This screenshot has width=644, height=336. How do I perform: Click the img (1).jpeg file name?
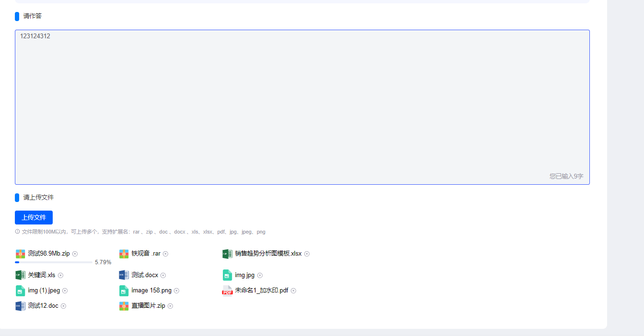tap(44, 291)
